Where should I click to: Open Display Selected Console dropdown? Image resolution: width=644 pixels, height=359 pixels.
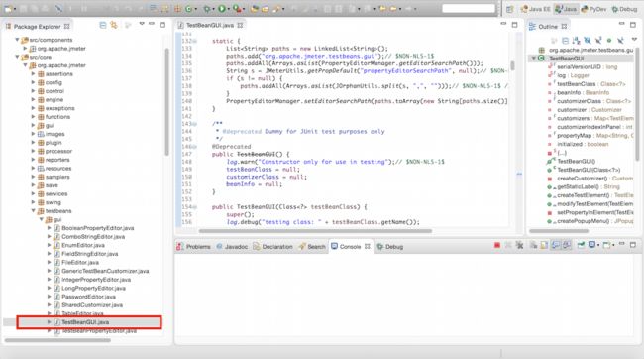coord(598,245)
